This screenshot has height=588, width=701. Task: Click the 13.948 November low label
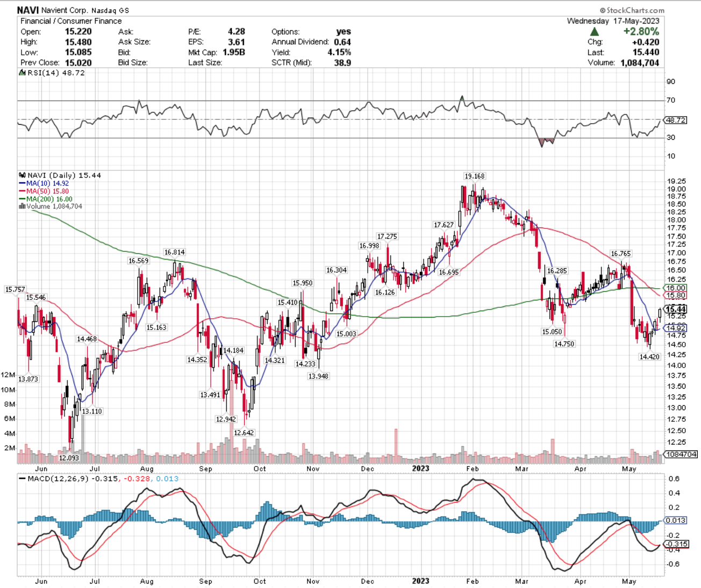point(318,376)
